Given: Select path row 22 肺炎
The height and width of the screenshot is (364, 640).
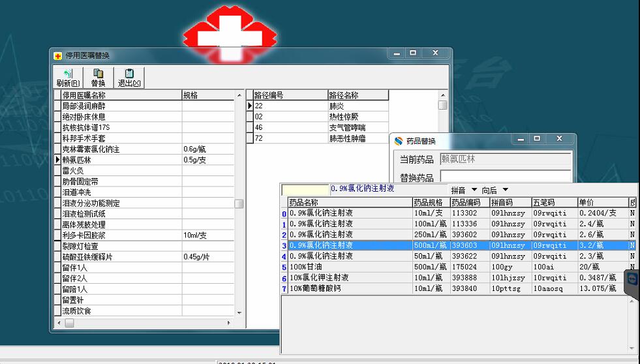Looking at the screenshot, I should (x=318, y=106).
